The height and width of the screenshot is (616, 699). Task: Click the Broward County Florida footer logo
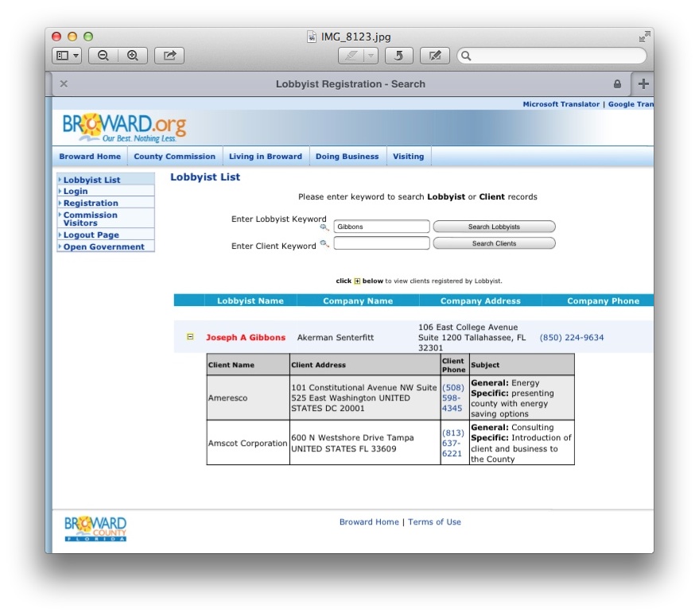point(95,529)
